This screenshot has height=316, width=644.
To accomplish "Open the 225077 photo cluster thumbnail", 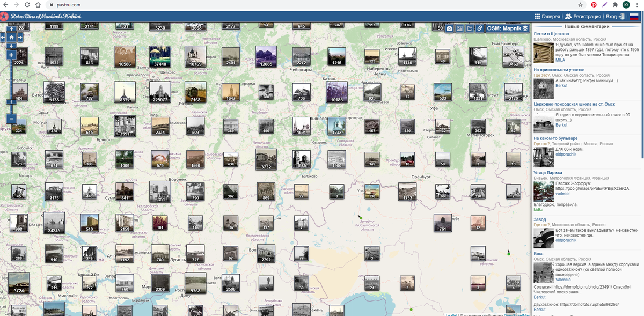I will click(x=160, y=92).
